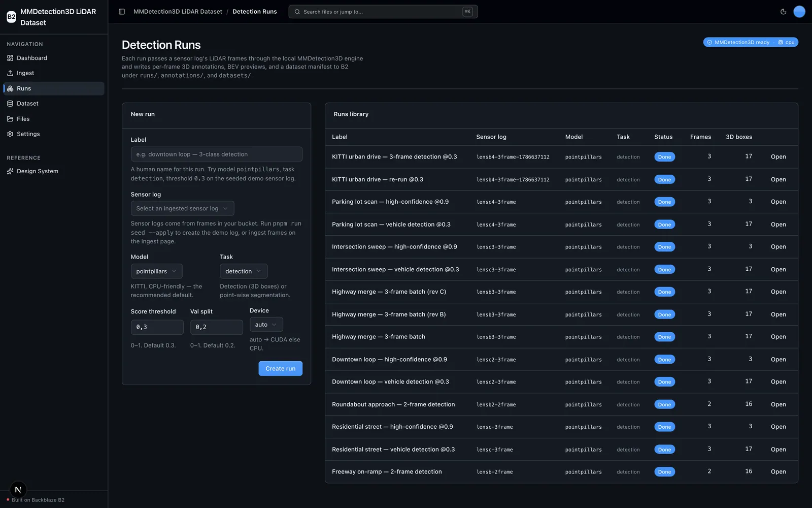
Task: Click the Runs sidebar icon
Action: (10, 88)
